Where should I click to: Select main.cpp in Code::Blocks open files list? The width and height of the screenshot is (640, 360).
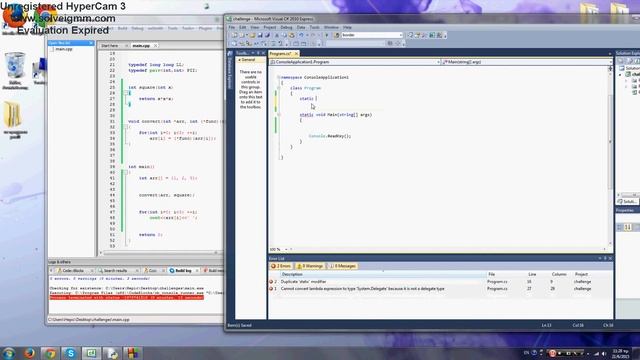click(x=64, y=49)
